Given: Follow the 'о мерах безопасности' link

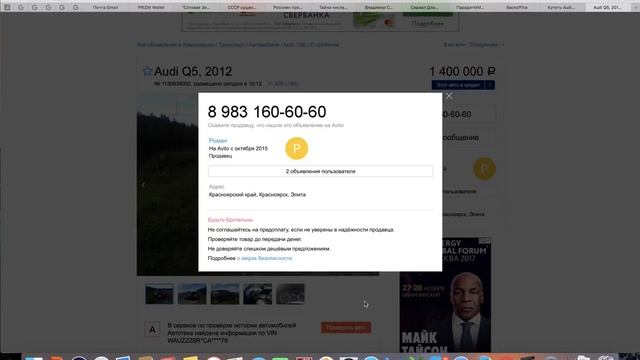Looking at the screenshot, I should tap(264, 258).
